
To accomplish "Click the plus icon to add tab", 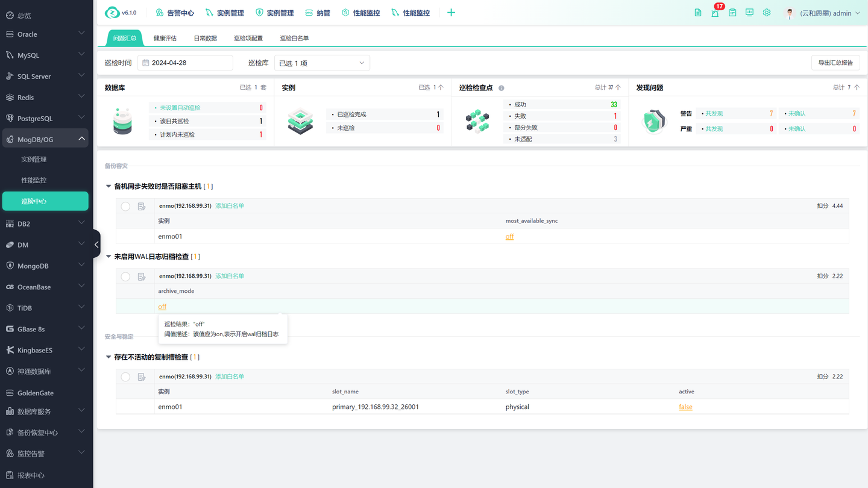I will click(451, 13).
